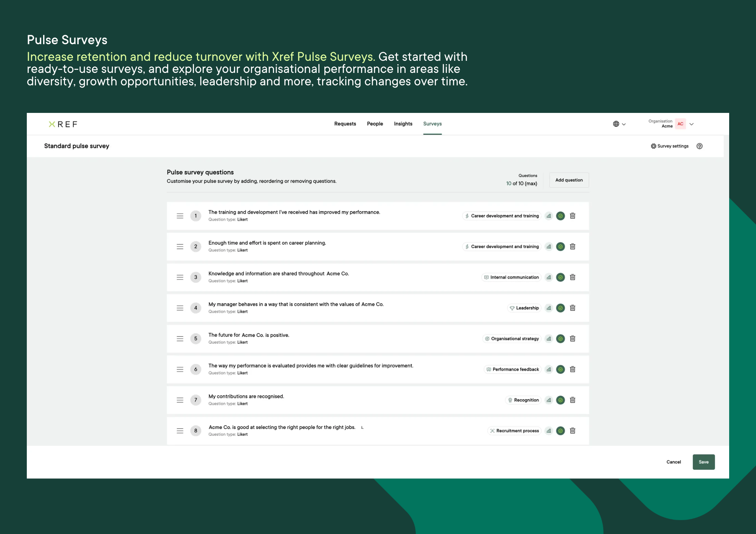Go to the Requests tab
The height and width of the screenshot is (534, 756).
click(345, 124)
